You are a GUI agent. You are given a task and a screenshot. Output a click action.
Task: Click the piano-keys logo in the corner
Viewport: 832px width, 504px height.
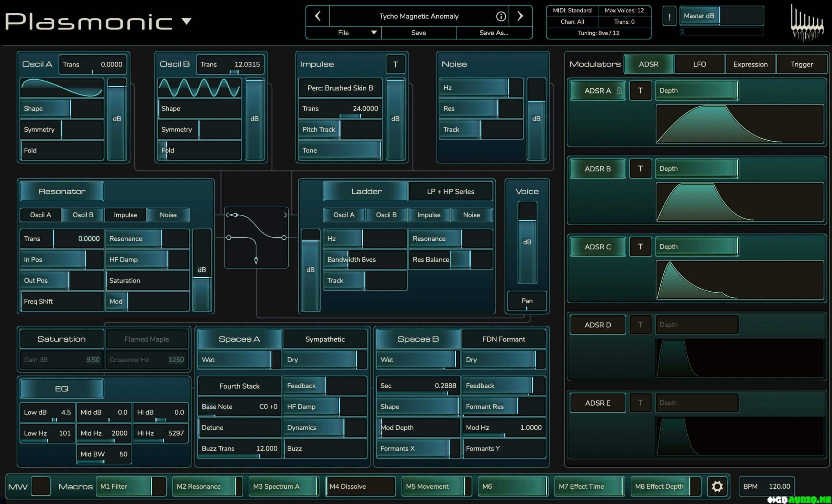[x=807, y=24]
